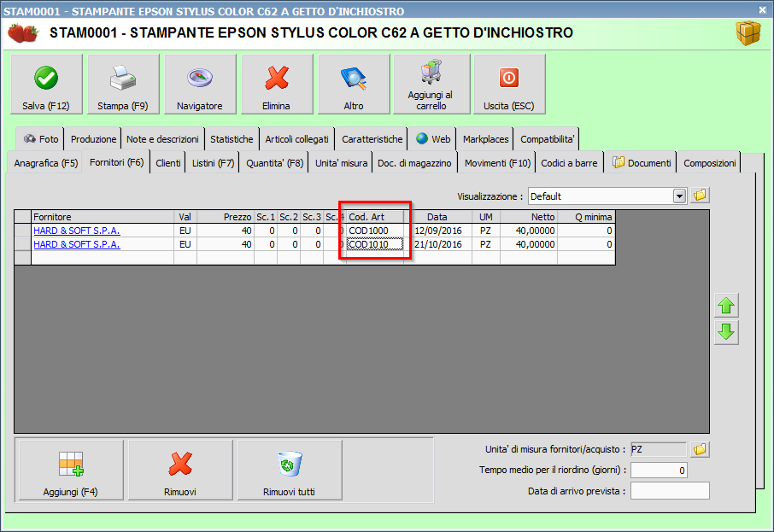
Task: Click the date cell 12/09/2016
Action: 438,231
